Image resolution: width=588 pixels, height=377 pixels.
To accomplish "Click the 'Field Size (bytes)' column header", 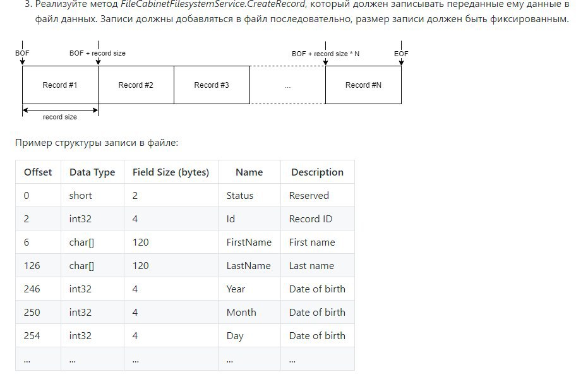I will (x=171, y=172).
